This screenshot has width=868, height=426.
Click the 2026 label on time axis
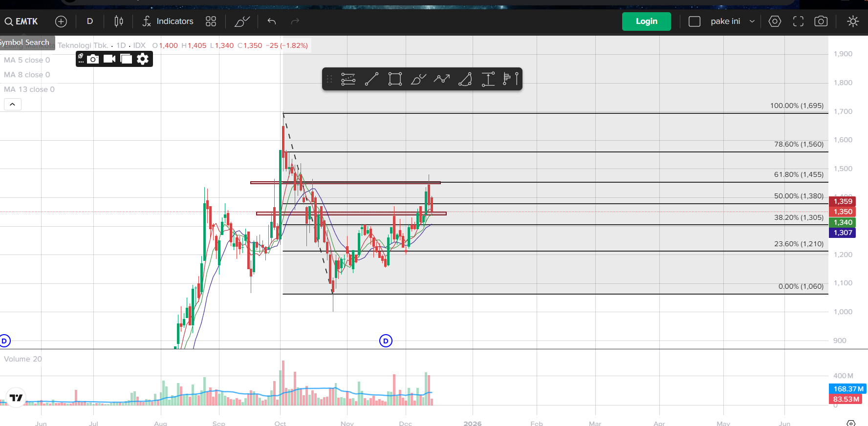tap(473, 423)
